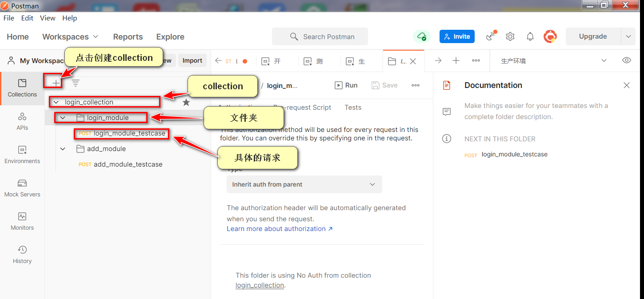Click the plus to create new collection
The width and height of the screenshot is (644, 299).
pos(56,83)
